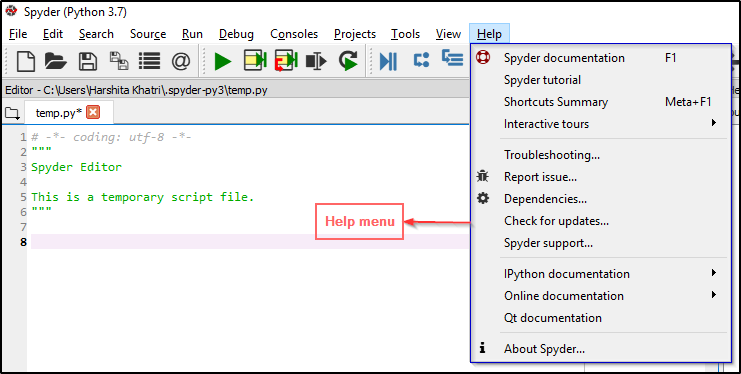Expand the Interactive tours submenu

pyautogui.click(x=600, y=124)
